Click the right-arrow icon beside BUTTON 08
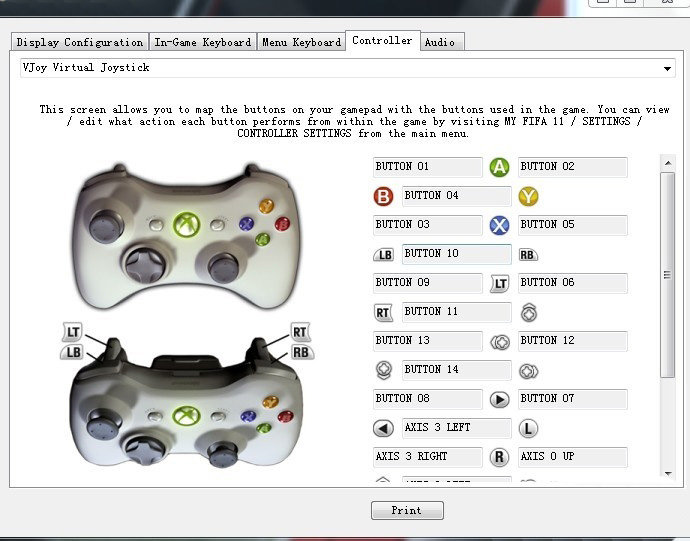Viewport: 690px width, 541px height. click(x=499, y=400)
